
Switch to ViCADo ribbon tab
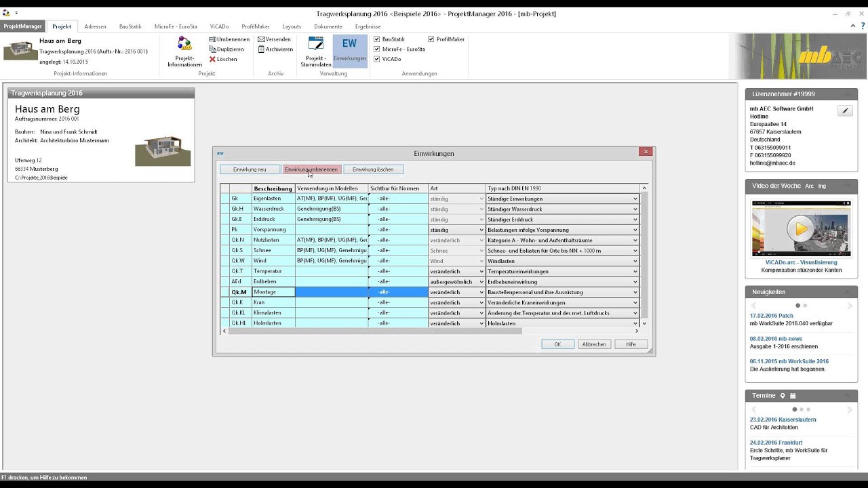click(220, 26)
